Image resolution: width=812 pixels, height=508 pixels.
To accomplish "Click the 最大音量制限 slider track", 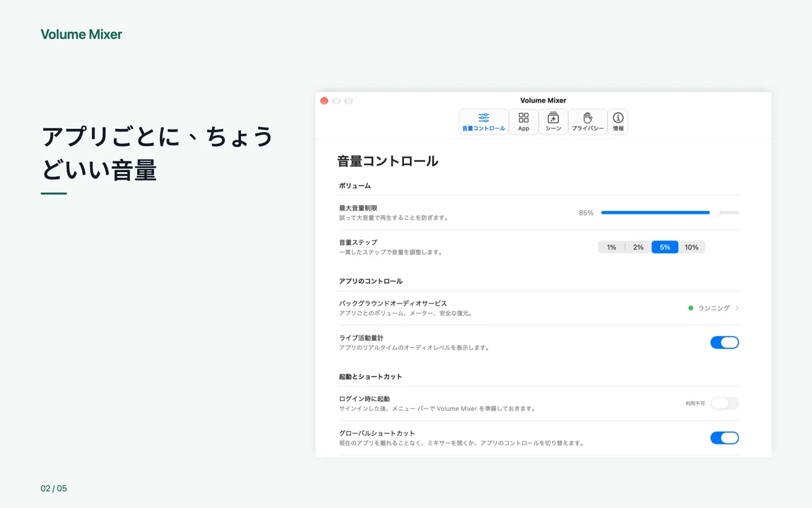I will pos(670,213).
